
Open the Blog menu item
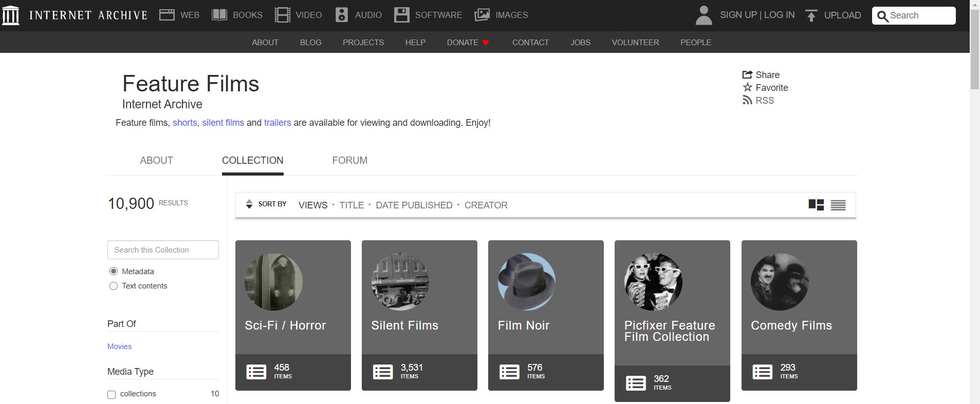[310, 43]
